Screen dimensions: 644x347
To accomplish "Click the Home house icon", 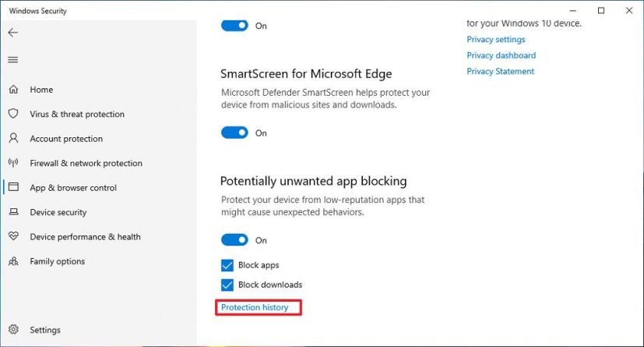I will [13, 90].
